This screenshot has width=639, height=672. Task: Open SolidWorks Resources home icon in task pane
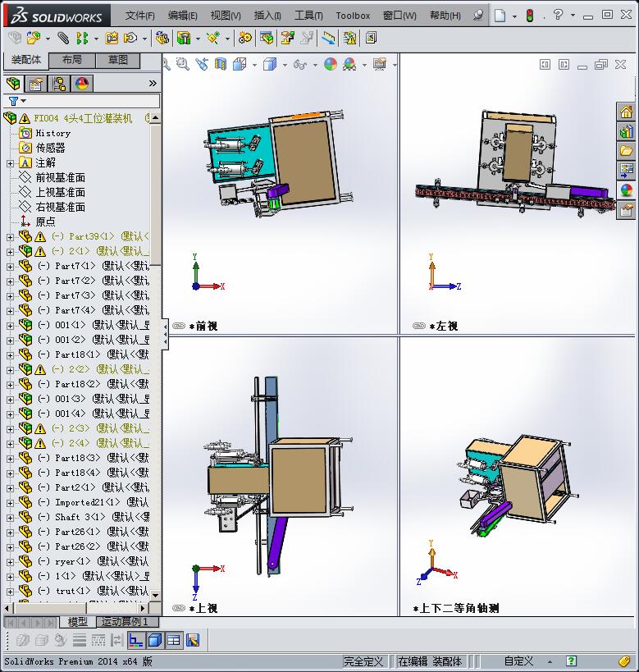[626, 112]
